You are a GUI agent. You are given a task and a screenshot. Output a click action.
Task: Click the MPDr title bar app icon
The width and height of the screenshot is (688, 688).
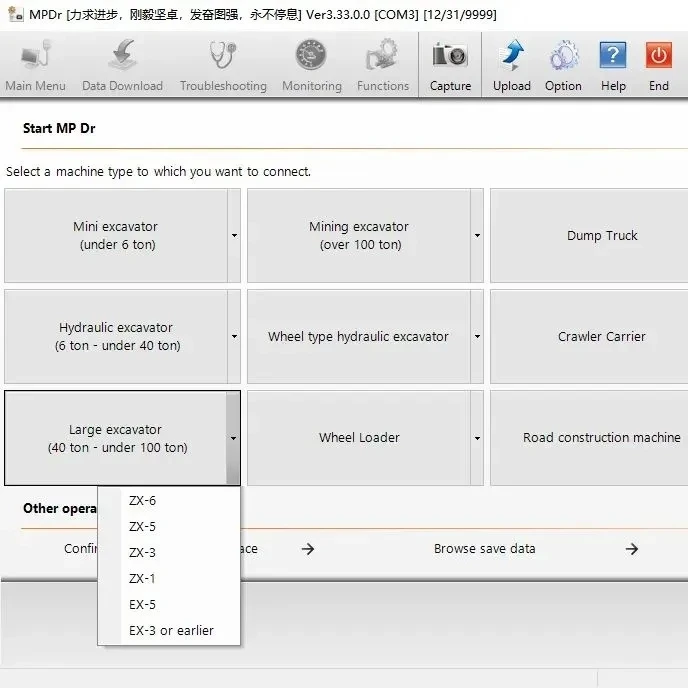(15, 14)
